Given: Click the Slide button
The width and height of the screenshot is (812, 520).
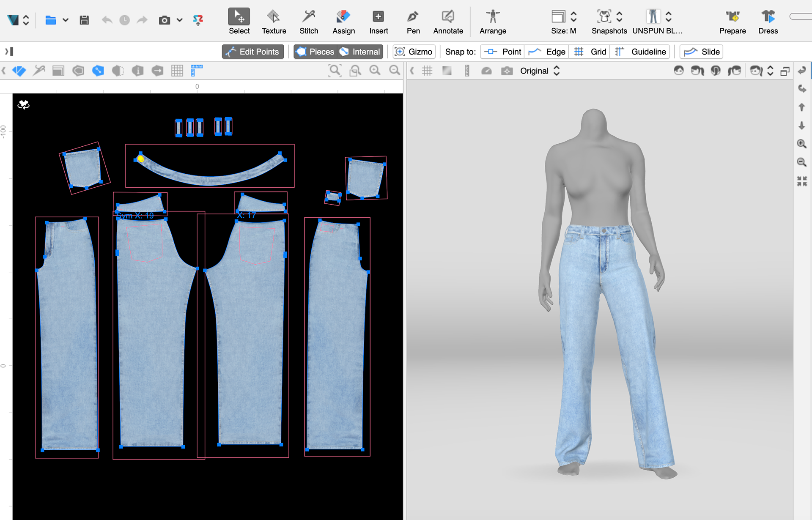Looking at the screenshot, I should click(701, 52).
